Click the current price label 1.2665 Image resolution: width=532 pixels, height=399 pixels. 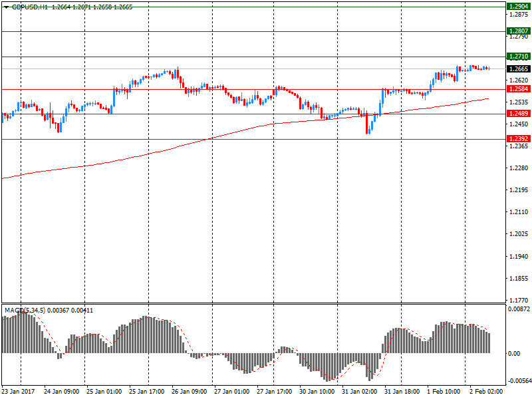519,69
